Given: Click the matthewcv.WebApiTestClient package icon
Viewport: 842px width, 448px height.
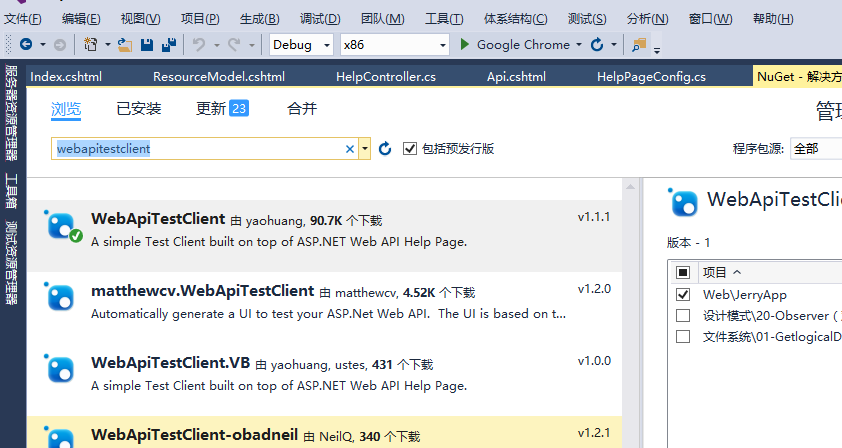Looking at the screenshot, I should (59, 296).
